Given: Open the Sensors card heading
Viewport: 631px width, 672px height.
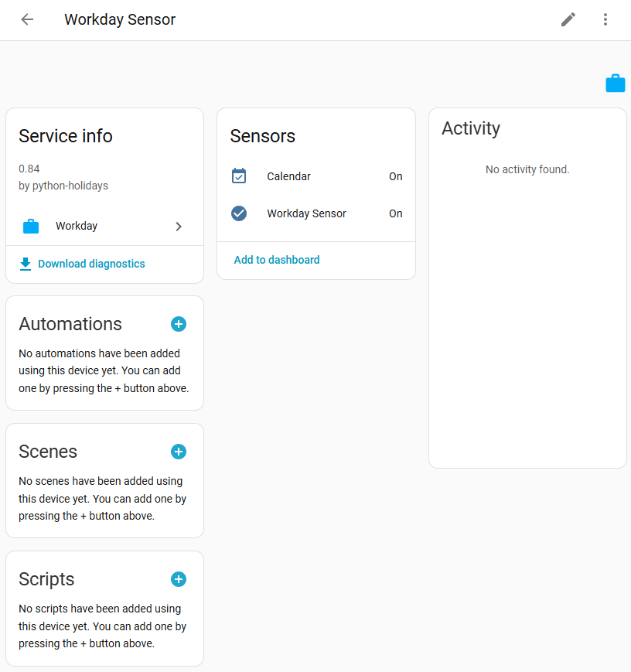Looking at the screenshot, I should (x=262, y=136).
